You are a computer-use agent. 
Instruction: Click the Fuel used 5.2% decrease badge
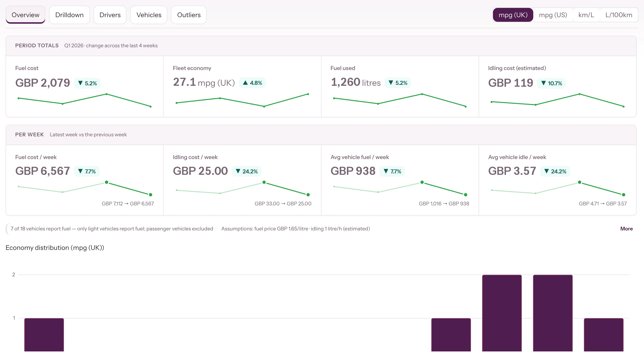point(398,83)
